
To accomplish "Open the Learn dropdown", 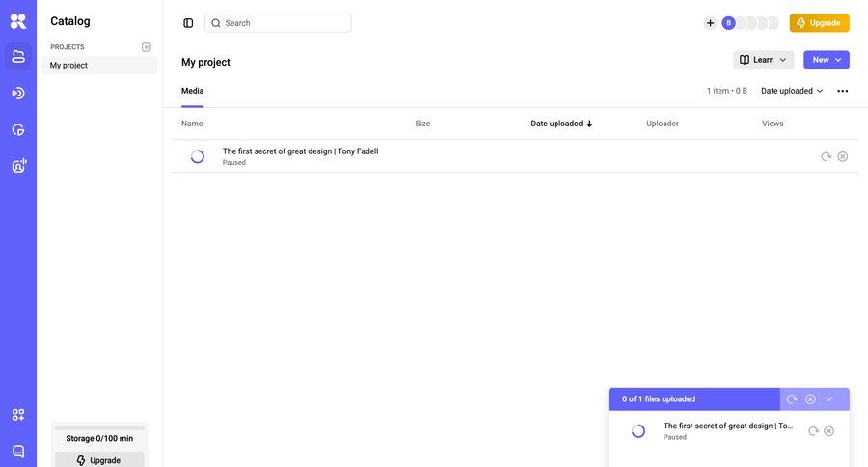I will [x=763, y=60].
